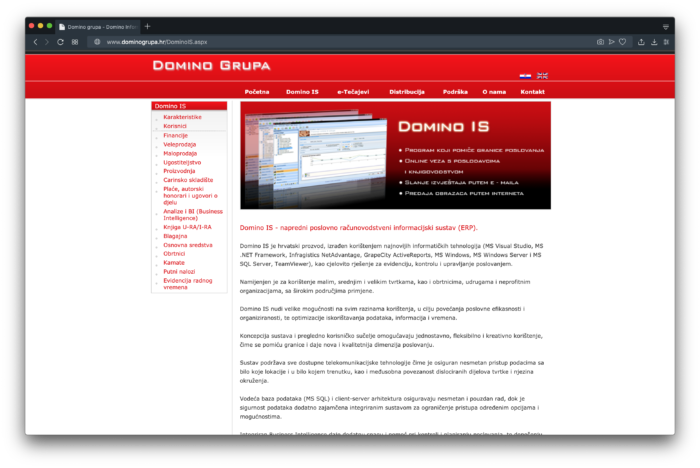700x468 pixels.
Task: Open the speed dial grid icon
Action: click(75, 42)
